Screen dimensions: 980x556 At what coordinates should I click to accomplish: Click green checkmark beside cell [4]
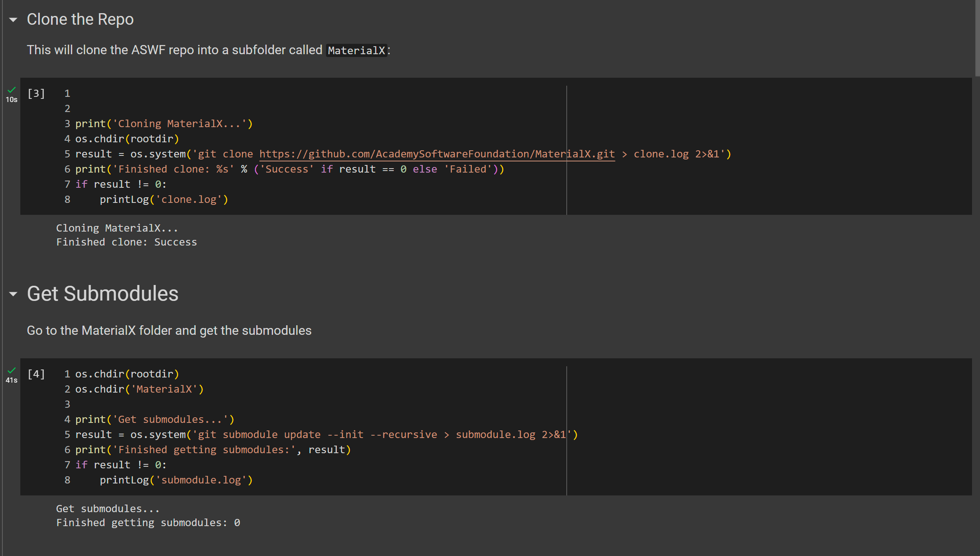pos(12,371)
